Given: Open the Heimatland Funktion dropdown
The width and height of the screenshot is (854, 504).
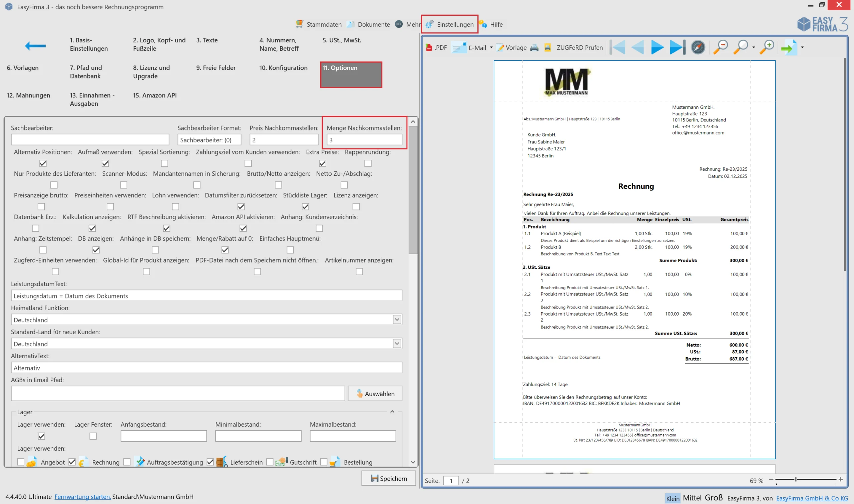Looking at the screenshot, I should (x=397, y=320).
